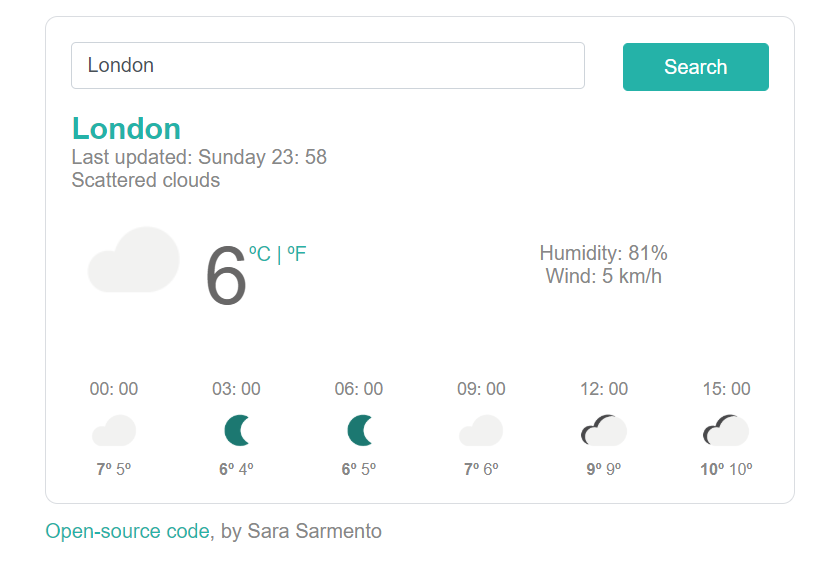This screenshot has width=832, height=565.
Task: Click the 12:00 broken clouds icon
Action: (x=604, y=431)
